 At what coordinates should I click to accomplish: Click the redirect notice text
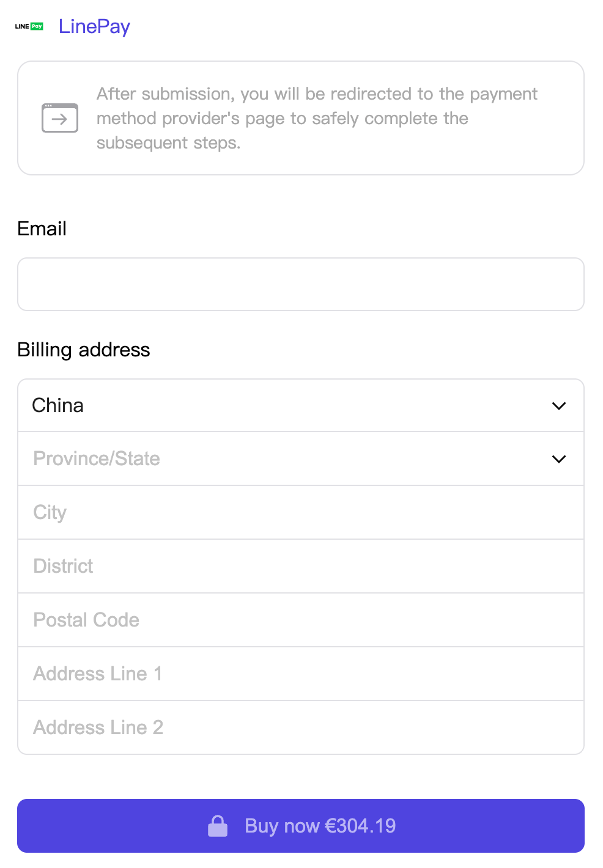point(317,118)
